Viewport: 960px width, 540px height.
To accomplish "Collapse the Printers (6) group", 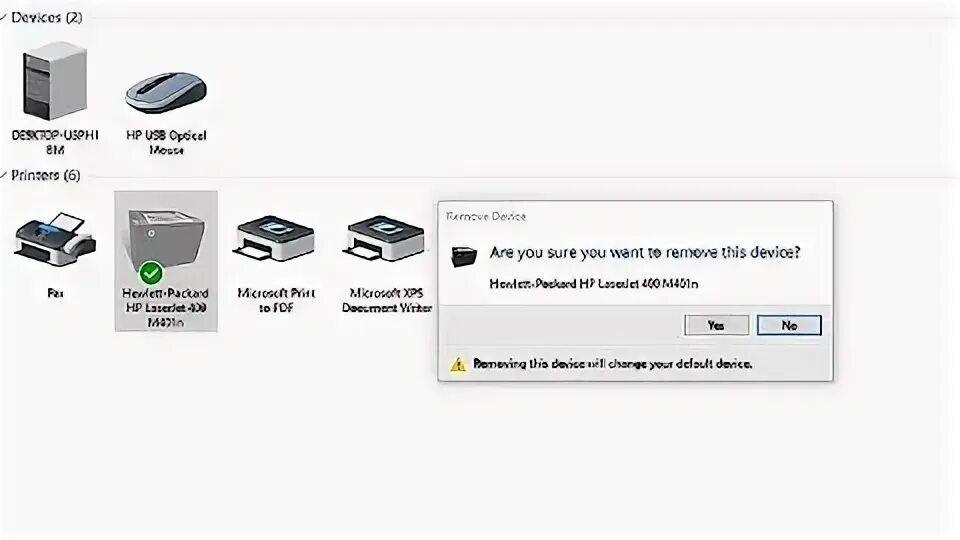I will 4,175.
